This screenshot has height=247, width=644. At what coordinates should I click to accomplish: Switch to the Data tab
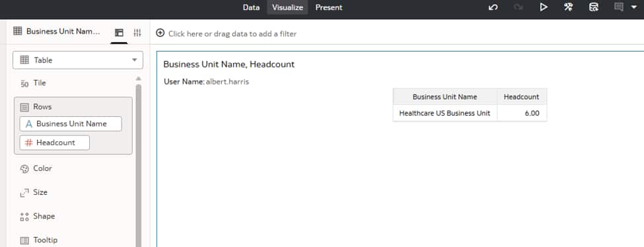pyautogui.click(x=251, y=7)
